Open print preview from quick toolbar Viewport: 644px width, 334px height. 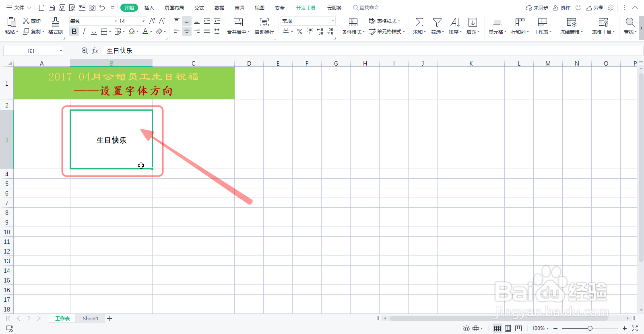click(x=72, y=8)
